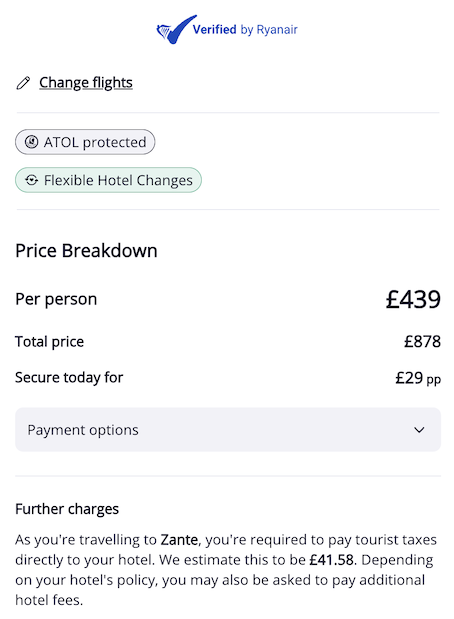Image resolution: width=454 pixels, height=619 pixels.
Task: Click the ATOL protected shield icon
Action: click(32, 142)
